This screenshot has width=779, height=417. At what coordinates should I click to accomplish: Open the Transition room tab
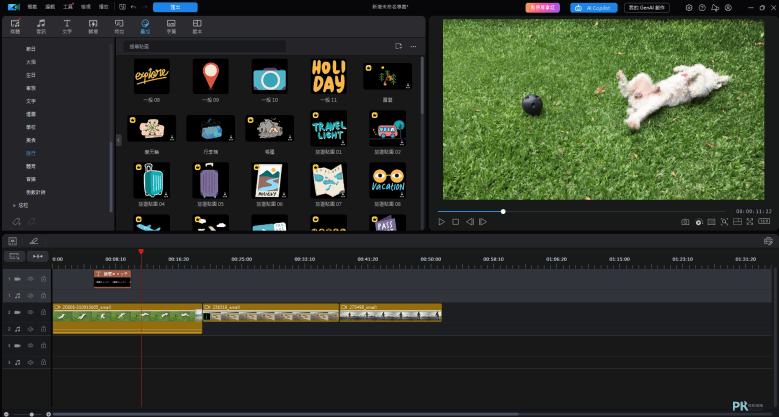(x=93, y=26)
